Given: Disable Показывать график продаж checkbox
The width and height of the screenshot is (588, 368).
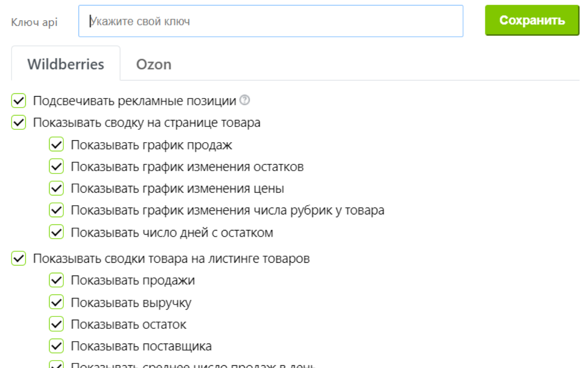Looking at the screenshot, I should (x=56, y=145).
